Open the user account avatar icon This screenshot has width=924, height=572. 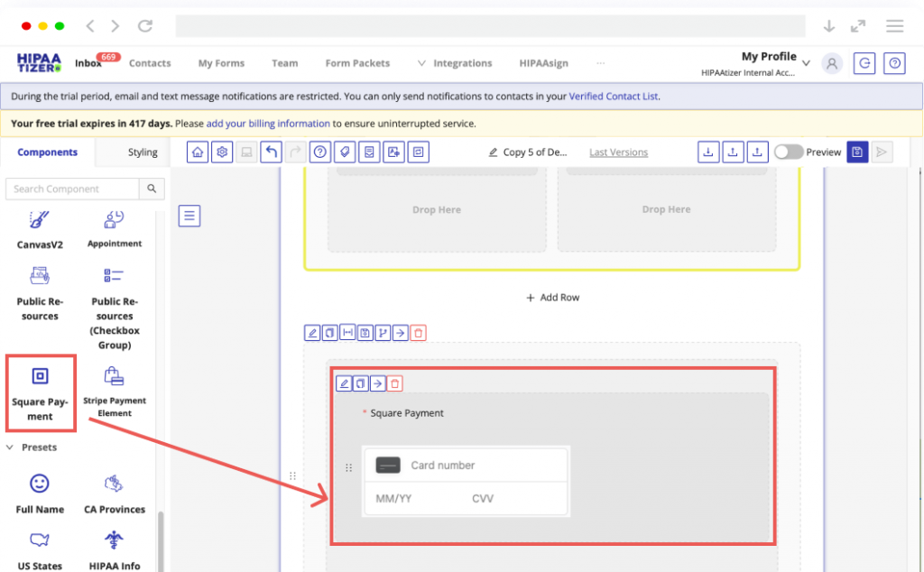[x=832, y=63]
